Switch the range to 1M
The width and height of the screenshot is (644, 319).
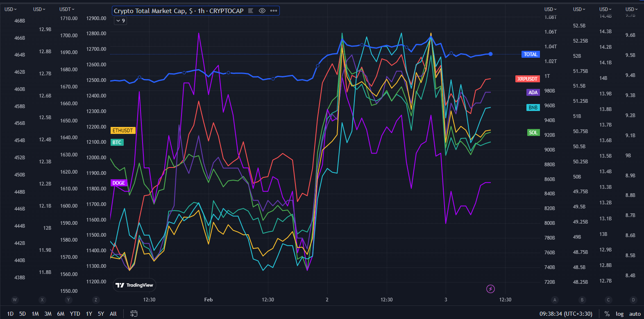35,314
